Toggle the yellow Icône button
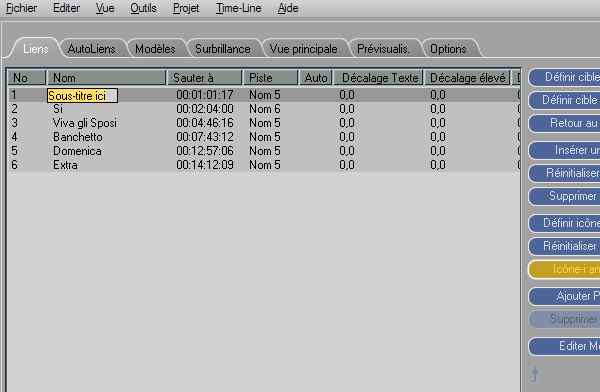The width and height of the screenshot is (600, 392). 564,270
